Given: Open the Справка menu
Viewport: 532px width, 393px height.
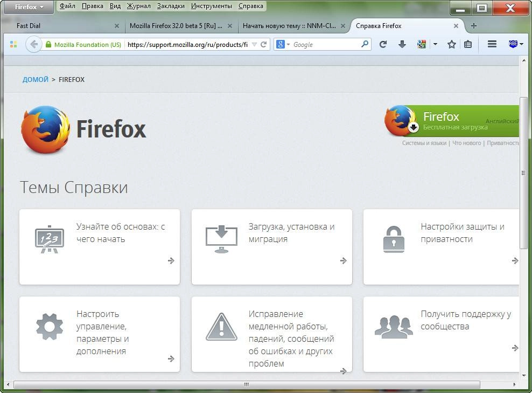Looking at the screenshot, I should [251, 6].
